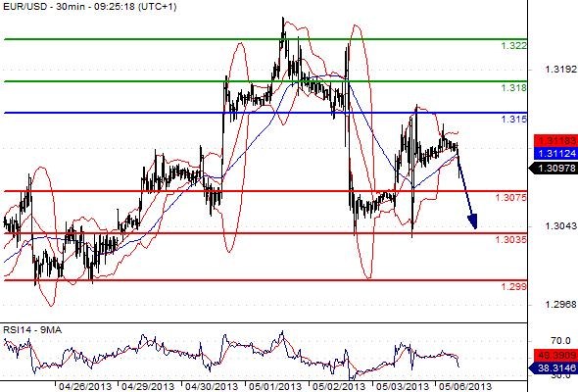Click the 05/06/2013 date label
578x392 pixels.
point(465,387)
